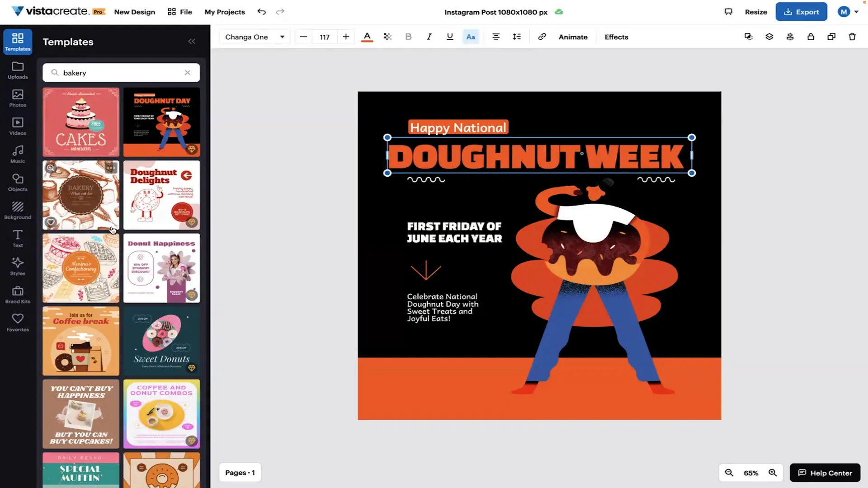This screenshot has height=488, width=868.
Task: Open the Help Center
Action: (825, 473)
